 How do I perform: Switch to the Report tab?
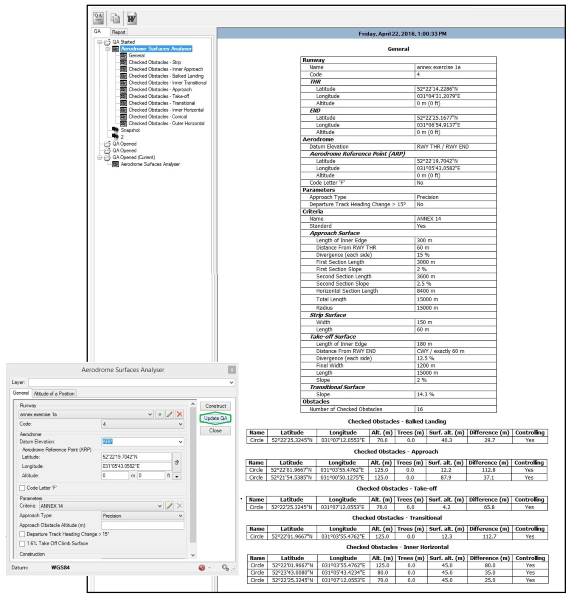[118, 32]
